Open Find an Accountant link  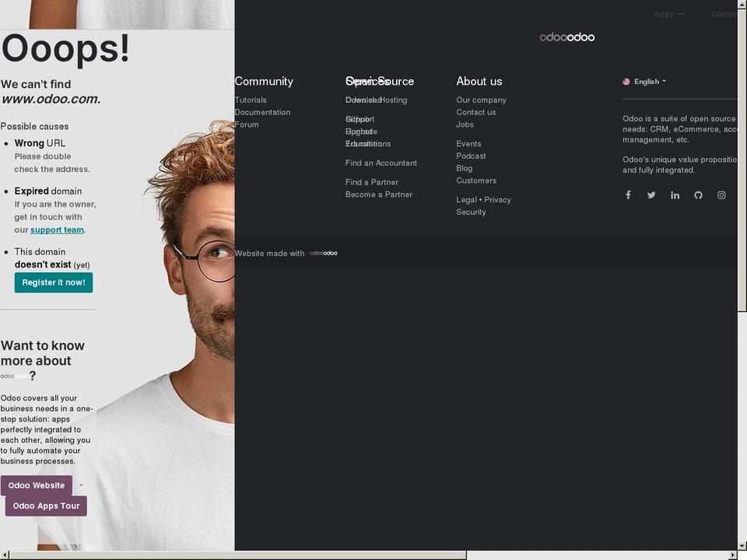(381, 163)
